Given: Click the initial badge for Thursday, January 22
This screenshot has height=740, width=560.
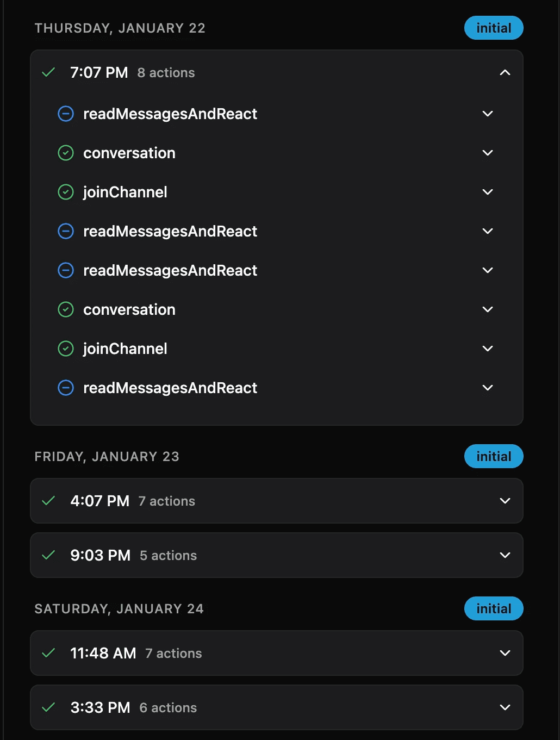Looking at the screenshot, I should pos(493,28).
